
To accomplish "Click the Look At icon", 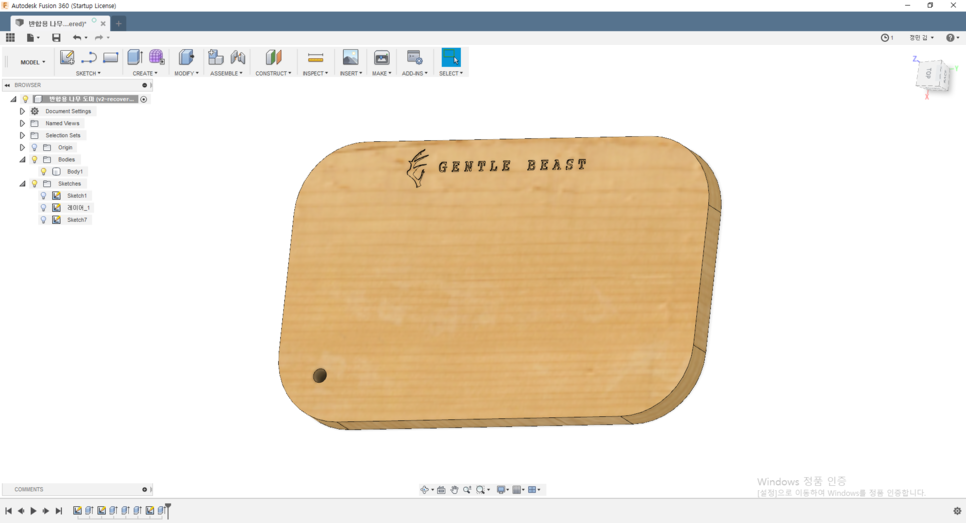I will (x=441, y=490).
